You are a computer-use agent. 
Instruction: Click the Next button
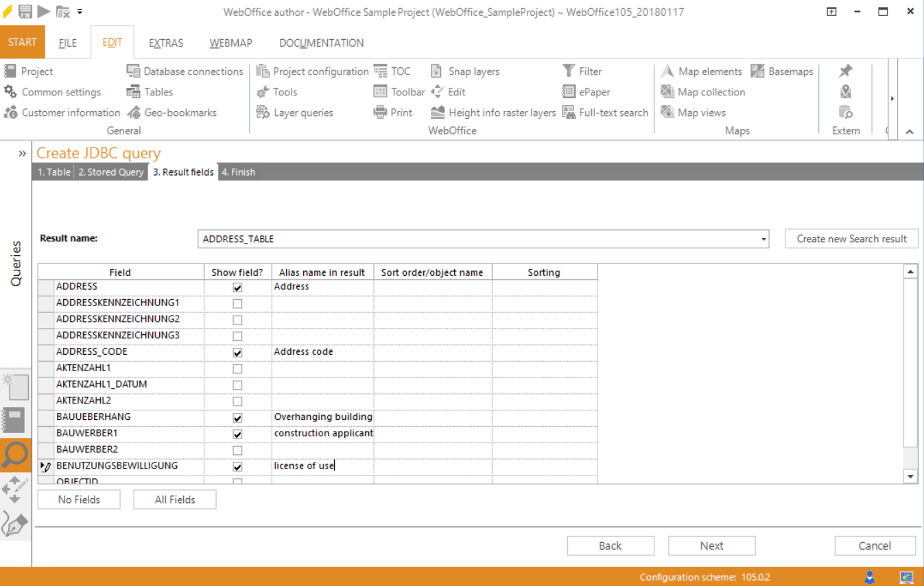pos(711,546)
